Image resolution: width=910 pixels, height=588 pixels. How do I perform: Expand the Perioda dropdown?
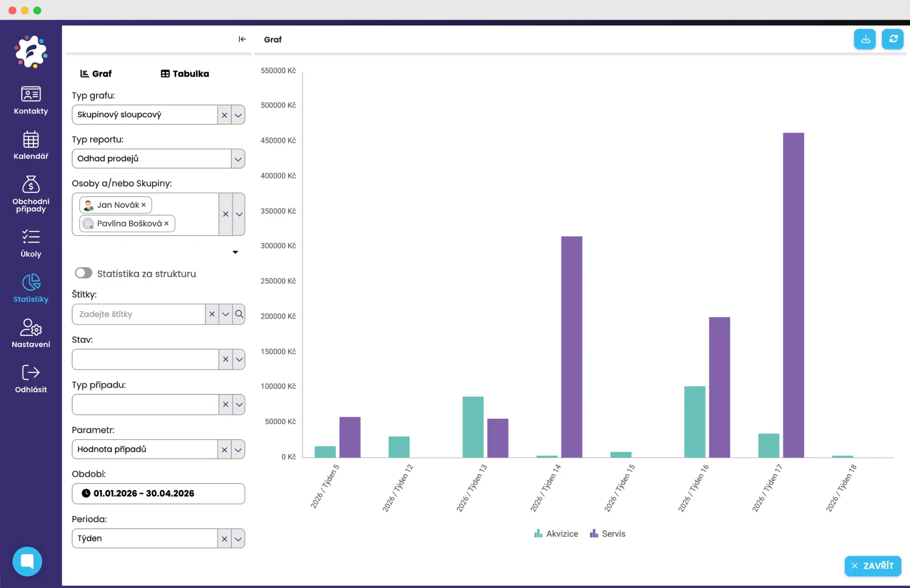pos(238,539)
